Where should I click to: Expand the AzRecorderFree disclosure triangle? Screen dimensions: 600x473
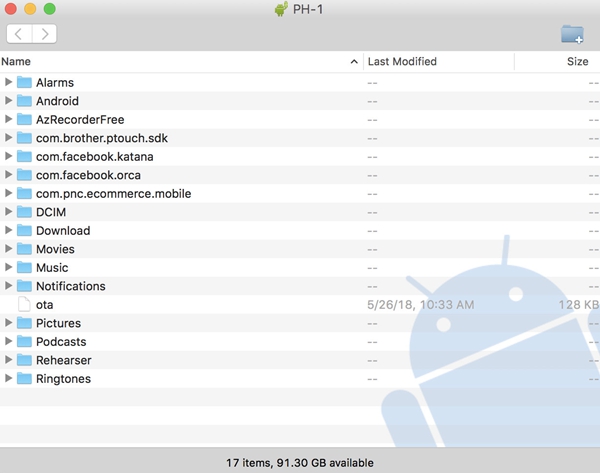tap(8, 119)
